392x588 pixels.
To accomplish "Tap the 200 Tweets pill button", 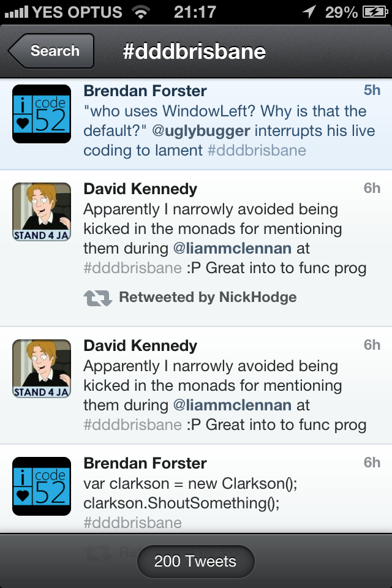I will [x=196, y=562].
